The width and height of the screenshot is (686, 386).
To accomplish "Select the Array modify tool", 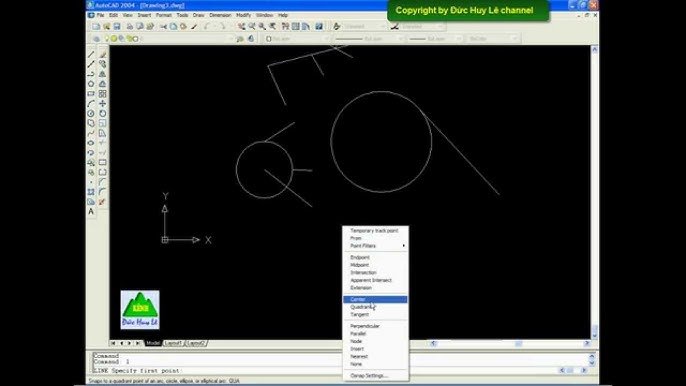I will (102, 94).
